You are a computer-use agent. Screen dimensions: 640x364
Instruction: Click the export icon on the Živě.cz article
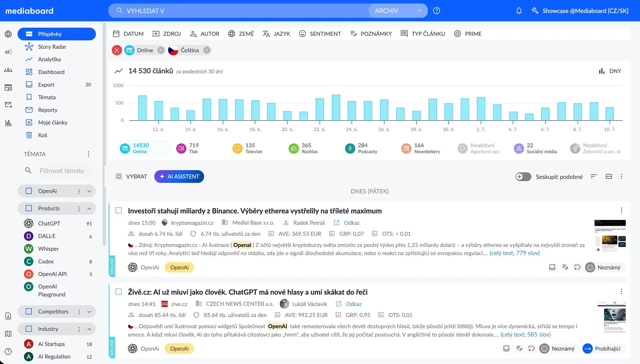click(506, 348)
